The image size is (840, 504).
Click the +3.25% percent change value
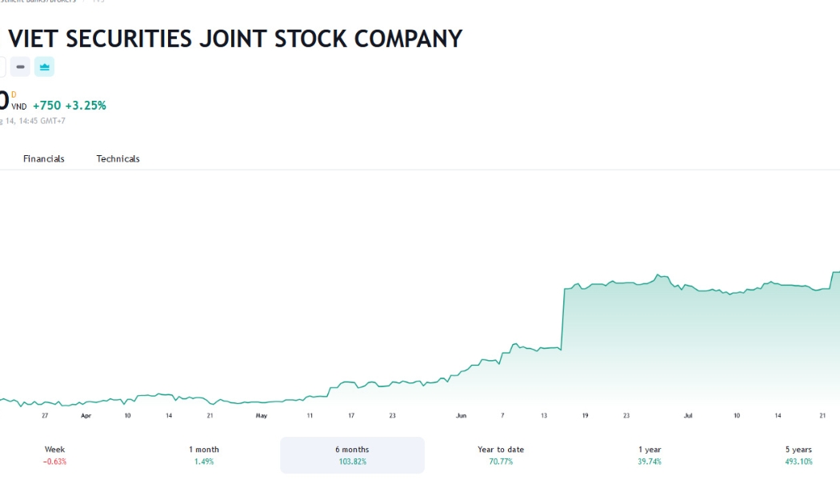pyautogui.click(x=86, y=106)
